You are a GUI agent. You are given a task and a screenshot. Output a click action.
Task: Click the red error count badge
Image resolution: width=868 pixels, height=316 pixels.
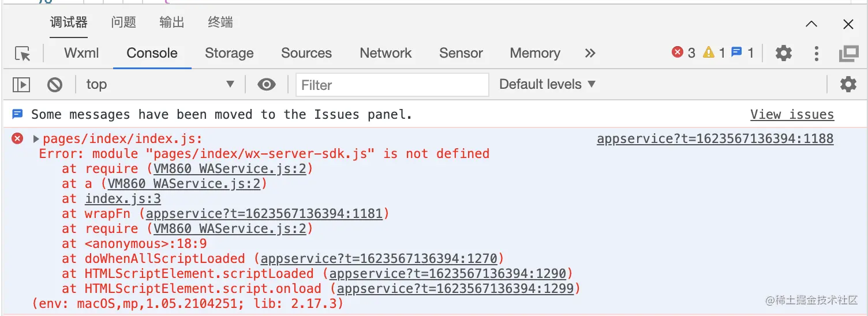pos(684,53)
